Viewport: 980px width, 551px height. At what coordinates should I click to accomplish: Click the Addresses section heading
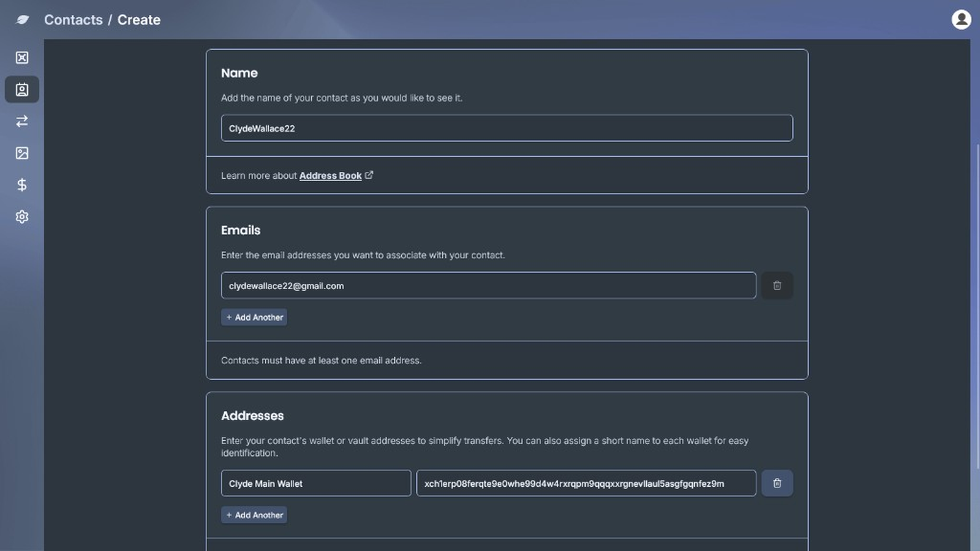click(x=252, y=416)
